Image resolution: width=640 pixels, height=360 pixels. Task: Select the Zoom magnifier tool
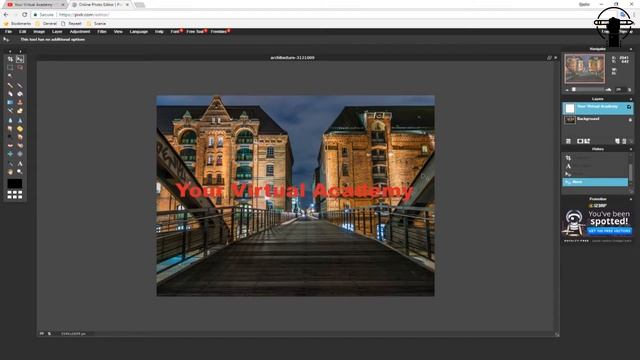coord(20,172)
